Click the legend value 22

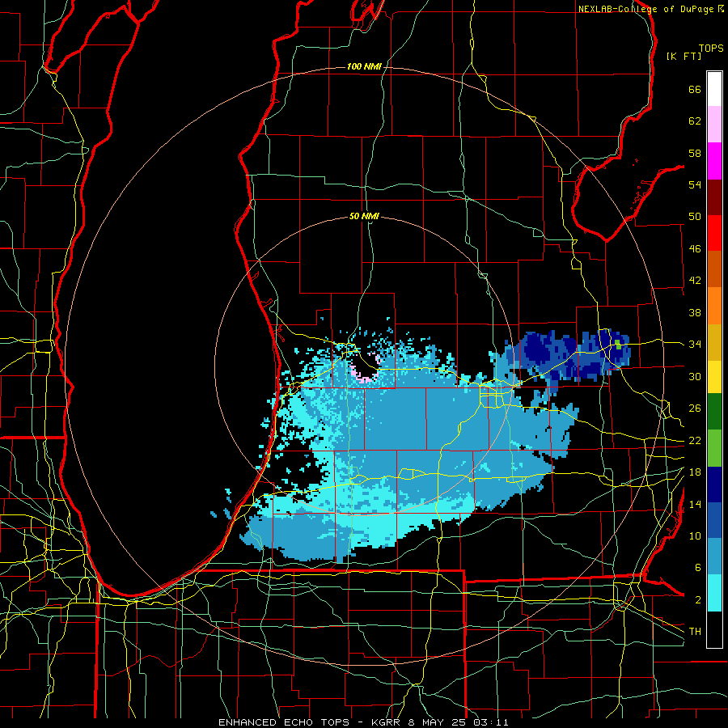click(x=695, y=441)
